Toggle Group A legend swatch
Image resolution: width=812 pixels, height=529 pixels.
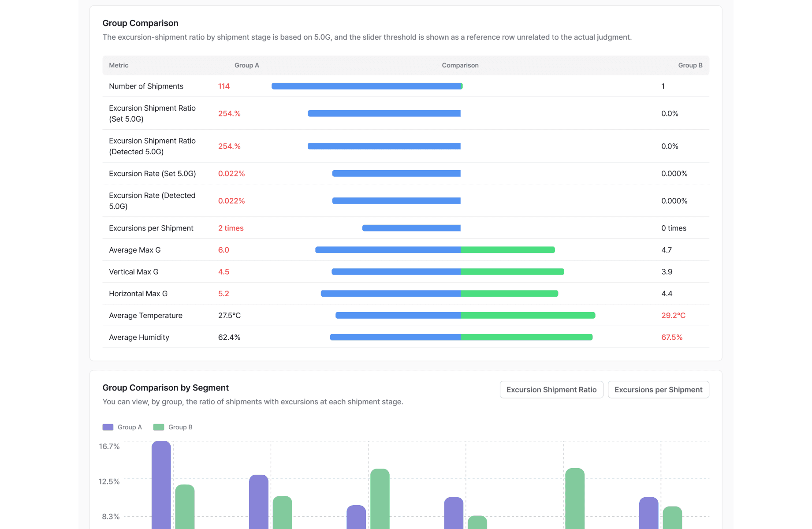point(108,427)
